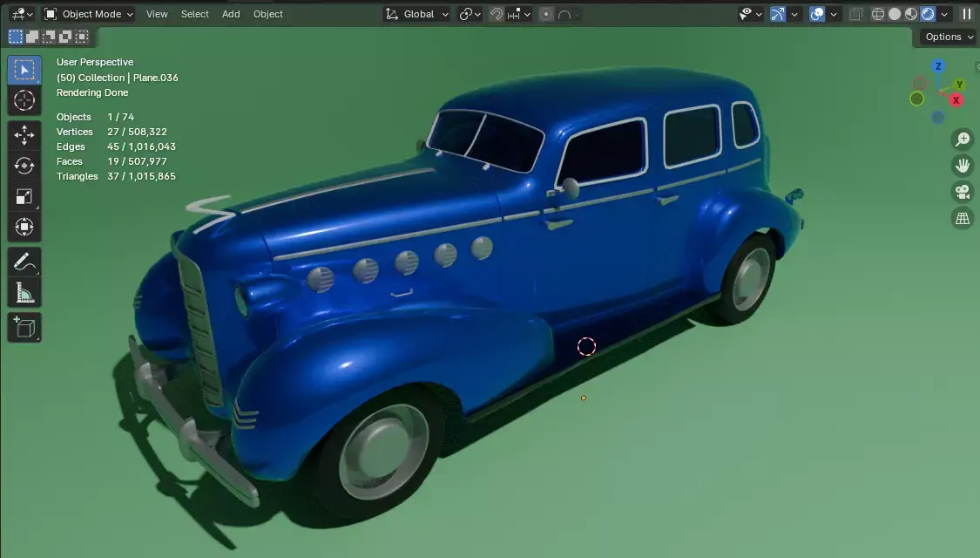
Task: Click the proportional editing falloff curve icon
Action: 564,14
